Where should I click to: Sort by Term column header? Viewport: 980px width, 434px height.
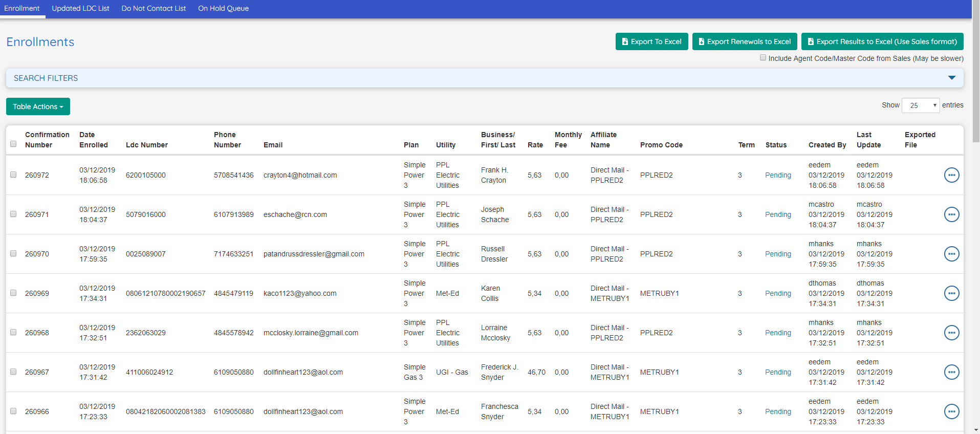(746, 145)
